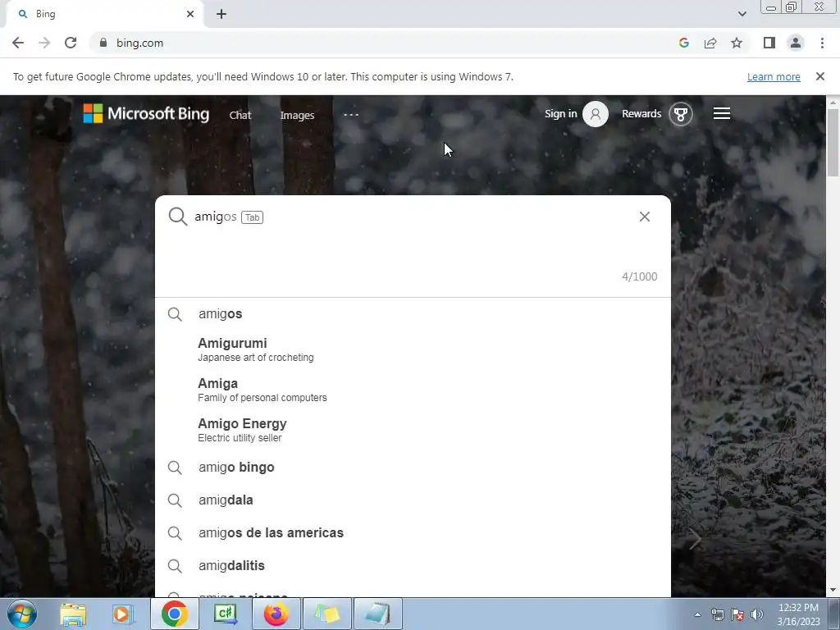Select the Amigo Energy suggestion
This screenshot has width=840, height=630.
(x=413, y=430)
